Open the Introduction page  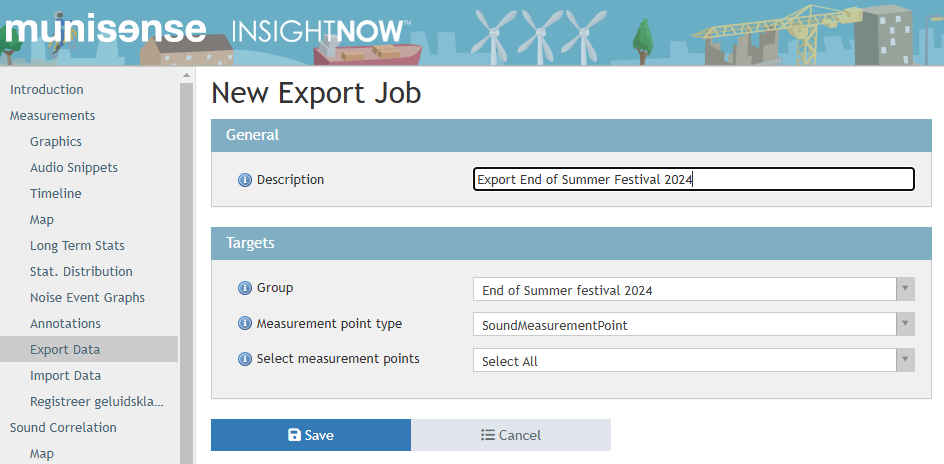point(47,90)
